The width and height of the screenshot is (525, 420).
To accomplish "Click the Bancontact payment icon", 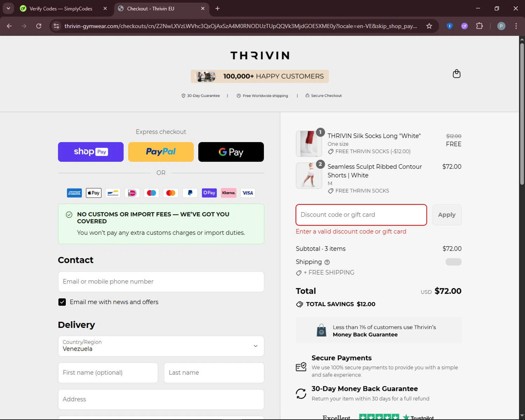I will point(113,193).
